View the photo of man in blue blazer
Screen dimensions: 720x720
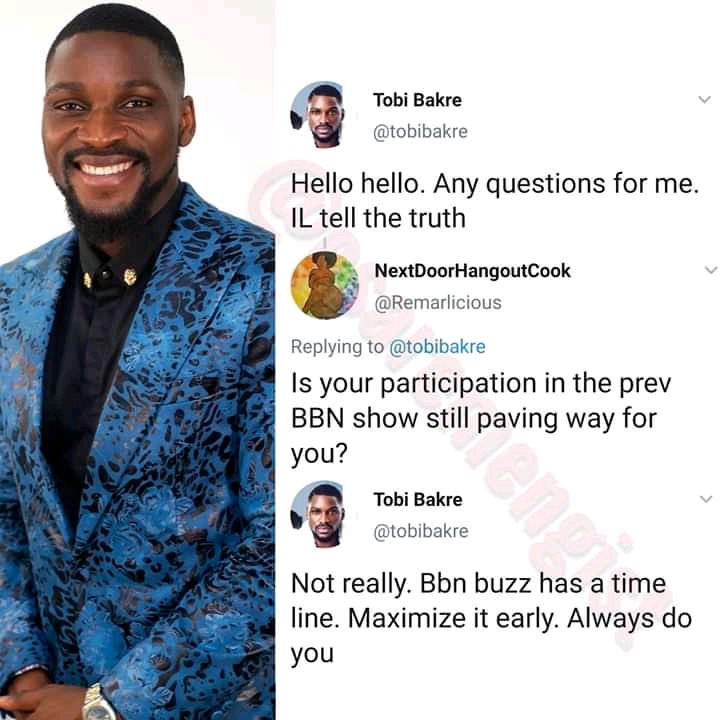tap(137, 360)
